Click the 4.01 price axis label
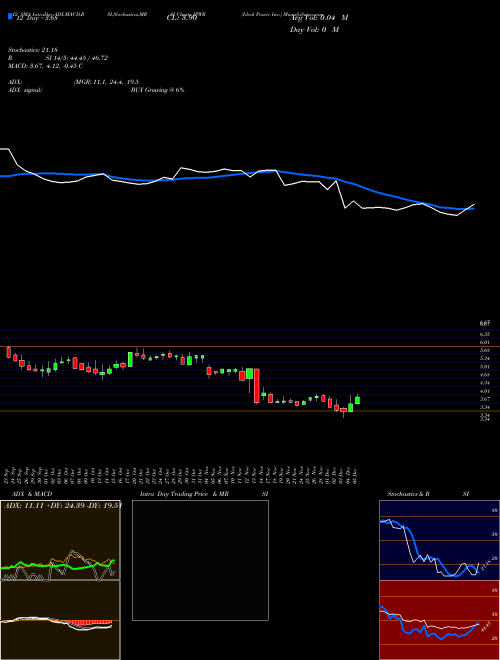 point(484,391)
